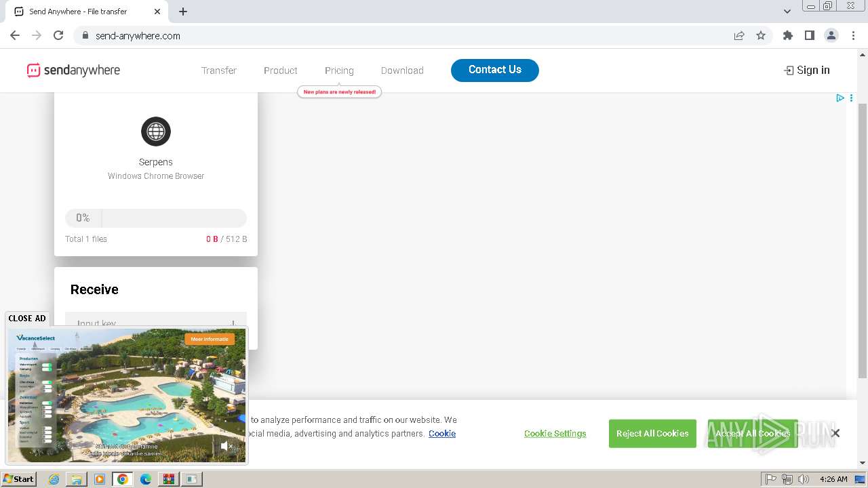The width and height of the screenshot is (868, 488).
Task: Open the Download menu item
Action: pyautogui.click(x=402, y=70)
